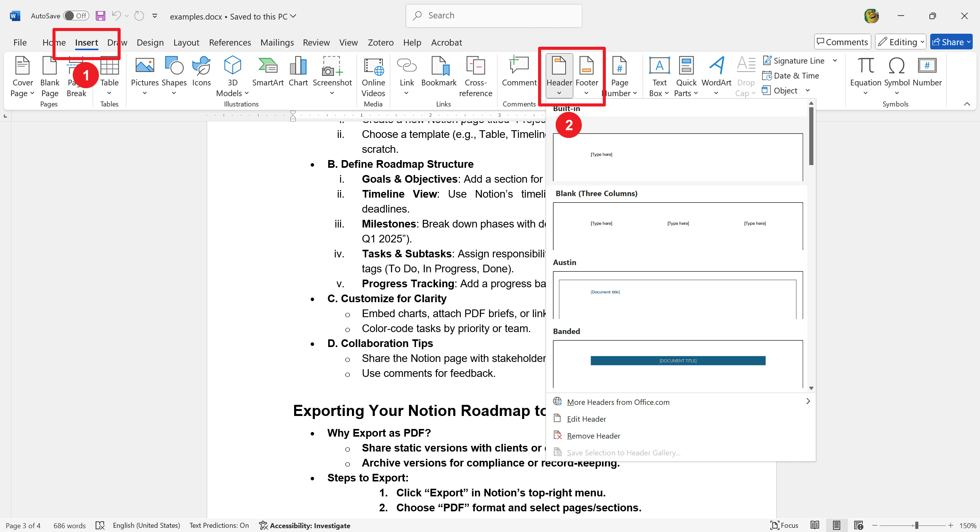Open the Header dropdown button
The image size is (980, 532).
point(559,76)
